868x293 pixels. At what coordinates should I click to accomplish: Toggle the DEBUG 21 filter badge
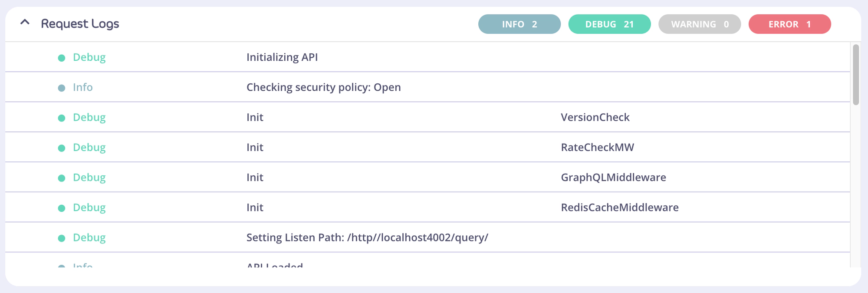pos(609,24)
